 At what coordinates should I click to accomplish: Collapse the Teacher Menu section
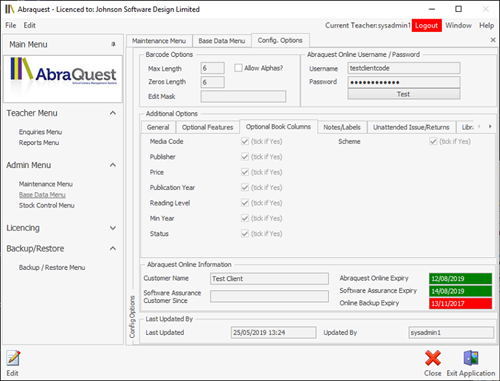pyautogui.click(x=113, y=113)
